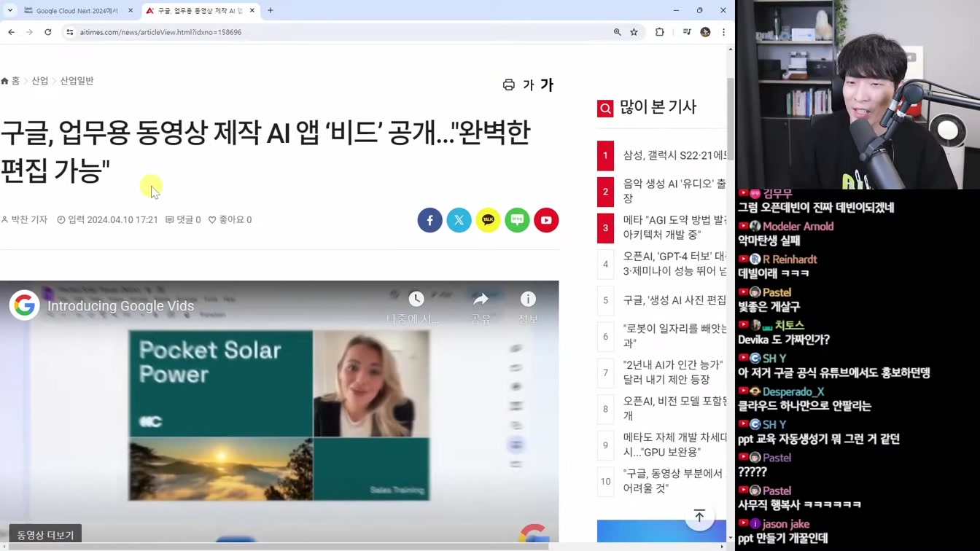Click 동영상 더보기 on the video
Viewport: 980px width, 551px height.
tap(45, 535)
